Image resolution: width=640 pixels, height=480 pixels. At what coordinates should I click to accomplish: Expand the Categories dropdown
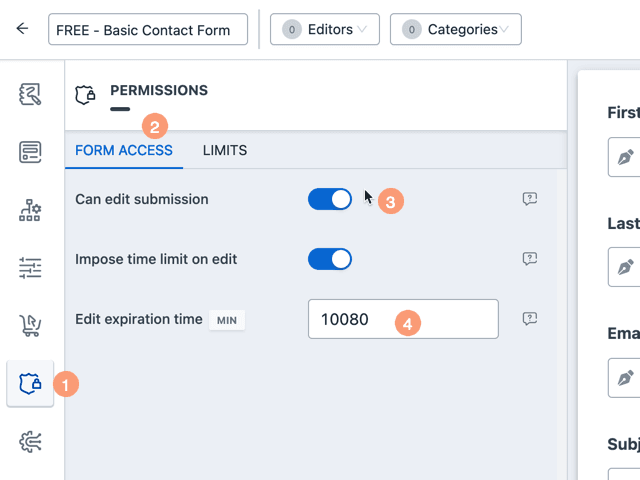pyautogui.click(x=456, y=29)
